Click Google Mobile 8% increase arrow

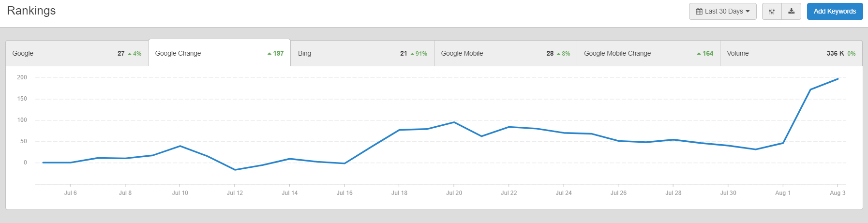click(558, 54)
